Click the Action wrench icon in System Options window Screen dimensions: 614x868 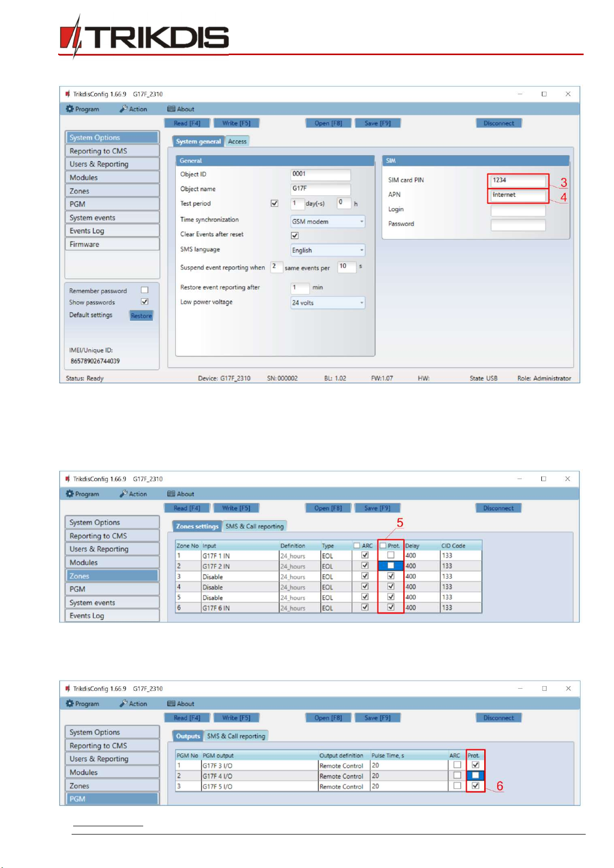pyautogui.click(x=124, y=109)
